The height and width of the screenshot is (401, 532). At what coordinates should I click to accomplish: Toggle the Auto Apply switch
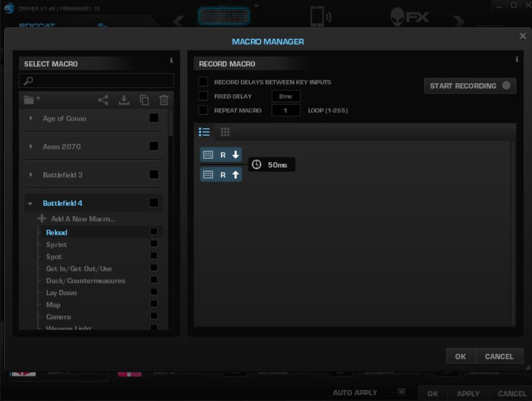tap(398, 392)
